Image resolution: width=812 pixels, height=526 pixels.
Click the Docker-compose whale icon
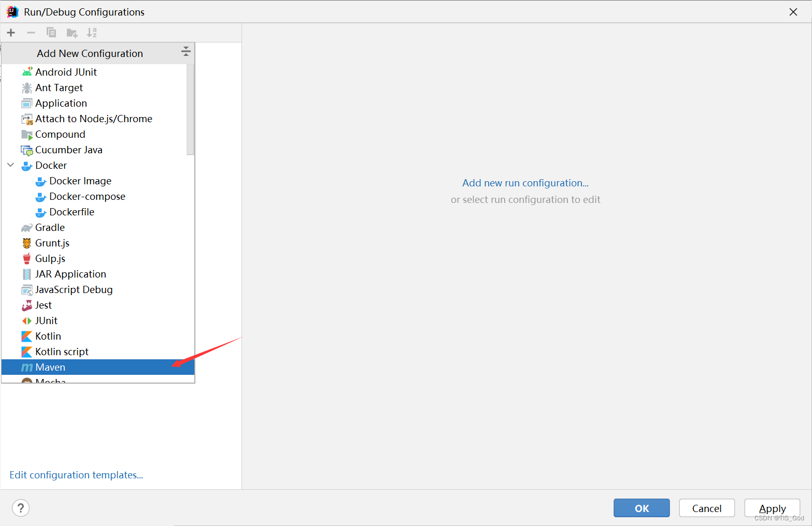coord(41,197)
